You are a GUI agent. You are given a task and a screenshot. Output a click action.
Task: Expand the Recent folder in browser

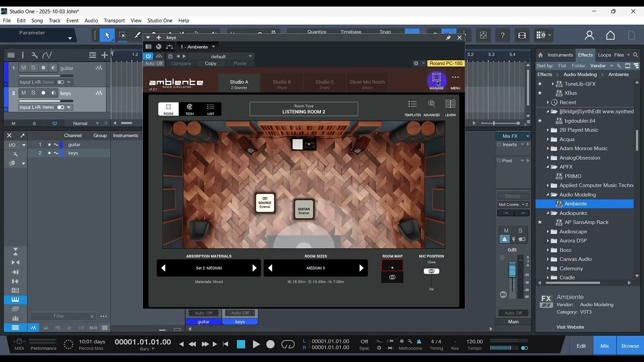point(548,103)
